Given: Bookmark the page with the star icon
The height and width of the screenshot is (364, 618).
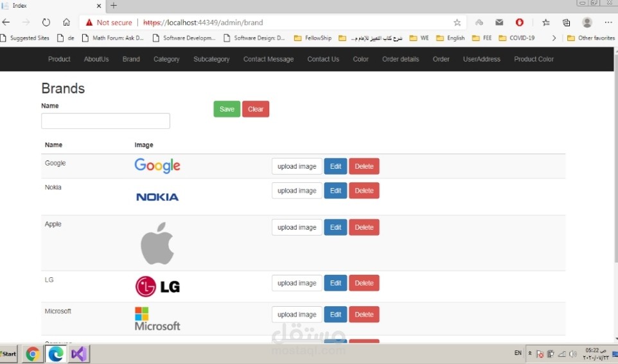Looking at the screenshot, I should tap(457, 22).
